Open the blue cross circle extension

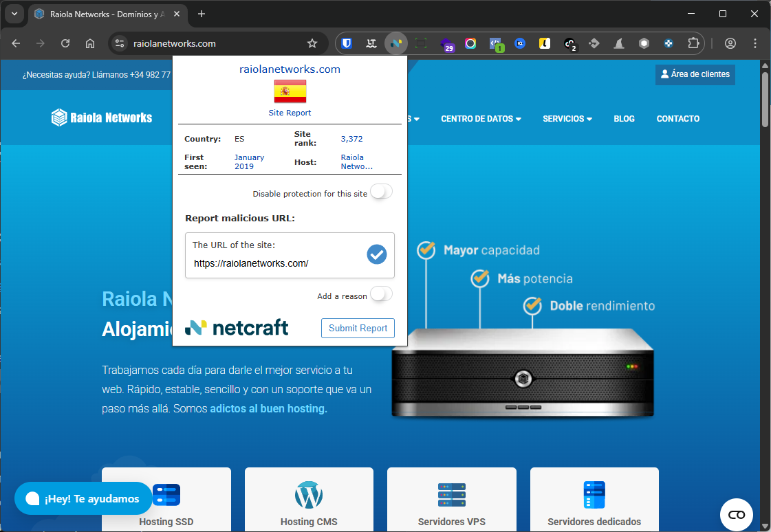[x=669, y=44]
